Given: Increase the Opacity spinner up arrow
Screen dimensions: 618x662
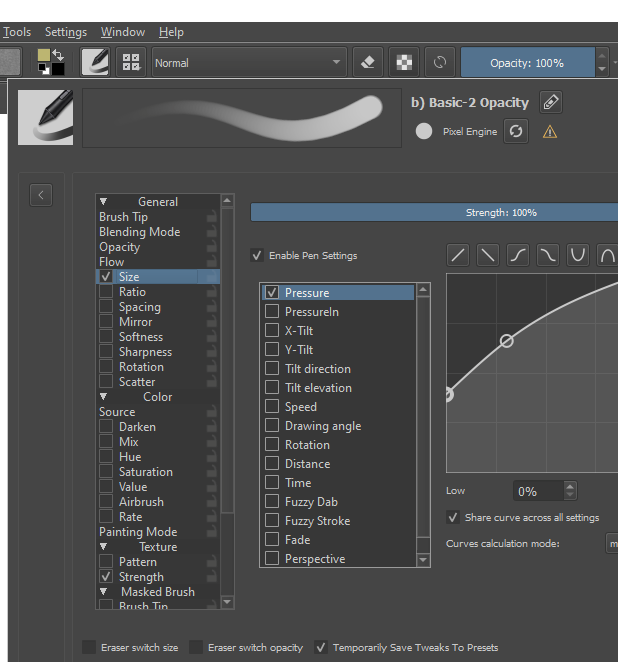Looking at the screenshot, I should (602, 55).
